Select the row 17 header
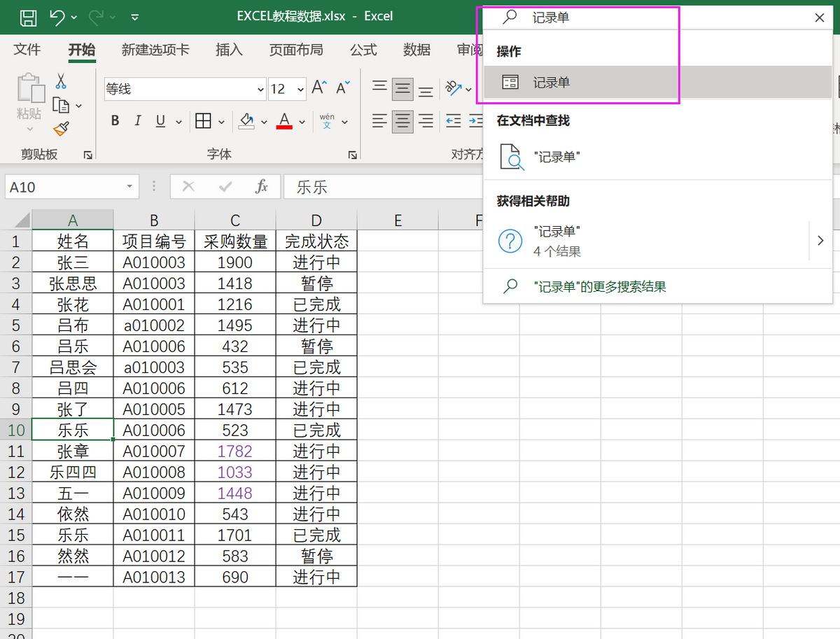Image resolution: width=840 pixels, height=639 pixels. [x=16, y=577]
